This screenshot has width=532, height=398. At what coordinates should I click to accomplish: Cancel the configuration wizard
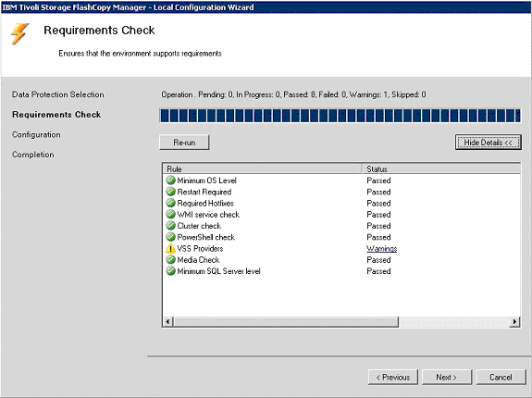coord(501,378)
